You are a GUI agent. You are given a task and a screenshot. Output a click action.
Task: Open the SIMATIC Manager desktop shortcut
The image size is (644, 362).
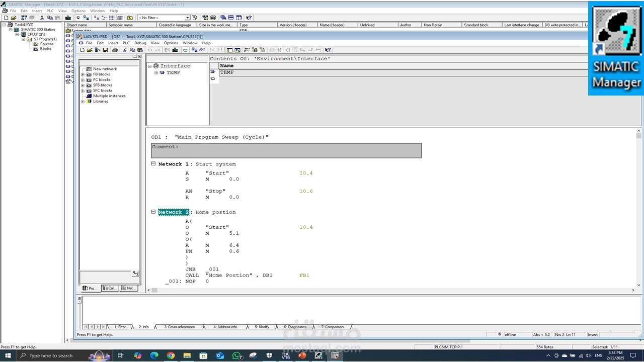616,48
